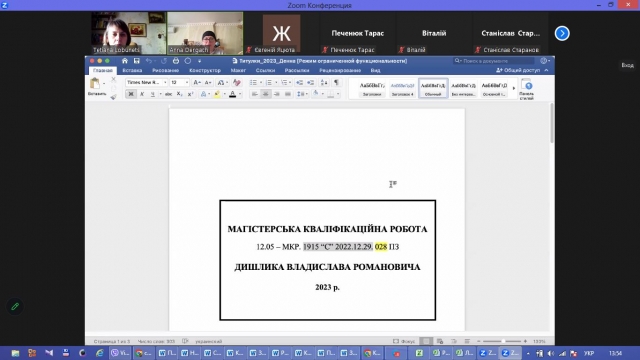Viewport: 640px width, 360px height.
Task: Click the Общий доступ share button
Action: click(x=518, y=70)
